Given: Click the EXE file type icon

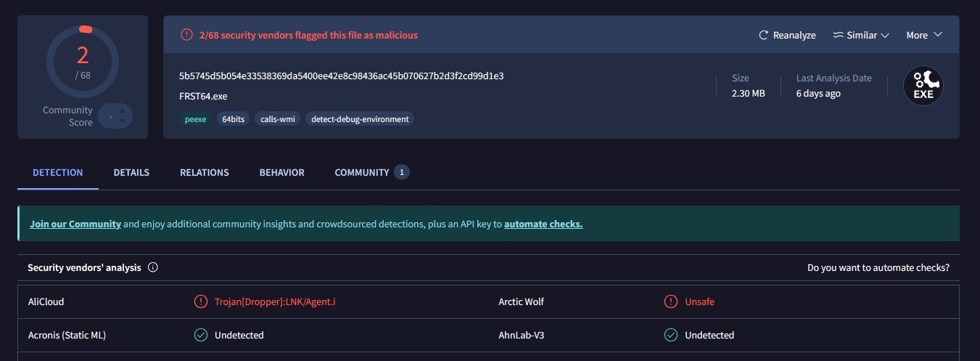Looking at the screenshot, I should tap(923, 86).
